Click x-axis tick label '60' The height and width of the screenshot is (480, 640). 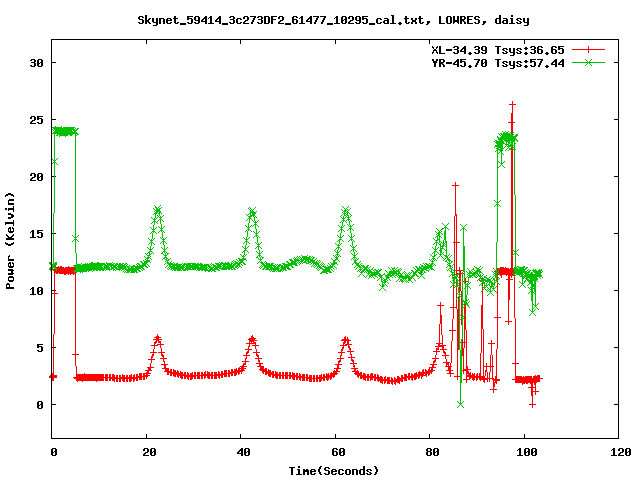pyautogui.click(x=338, y=452)
